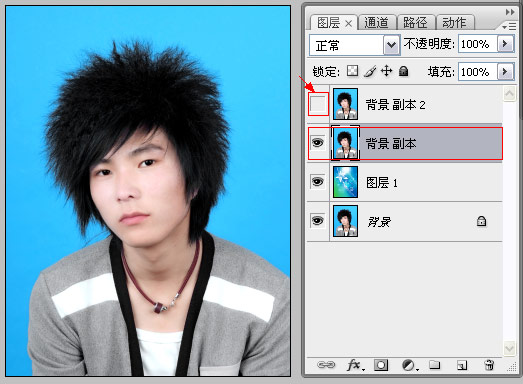The image size is (523, 384).
Task: Open the 不透明度 opacity slider arrow
Action: pos(505,44)
